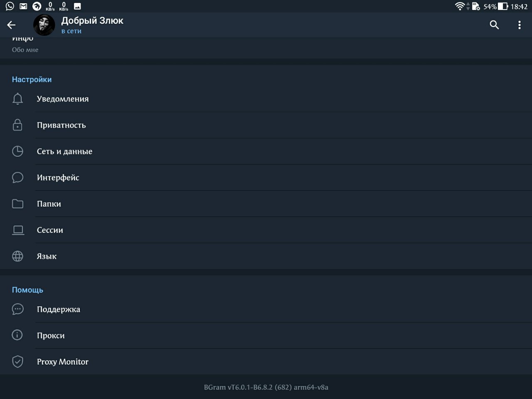Image resolution: width=532 pixels, height=399 pixels.
Task: Open Сессии list
Action: pos(266,230)
